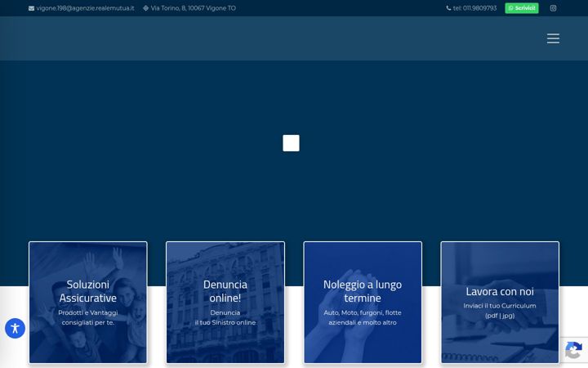Open the Instagram profile icon

tap(553, 8)
